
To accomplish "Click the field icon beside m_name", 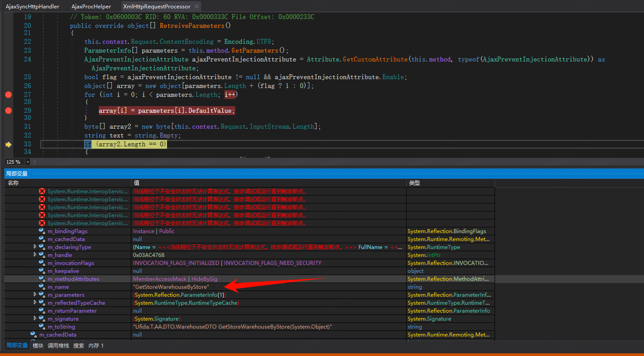I will [42, 287].
